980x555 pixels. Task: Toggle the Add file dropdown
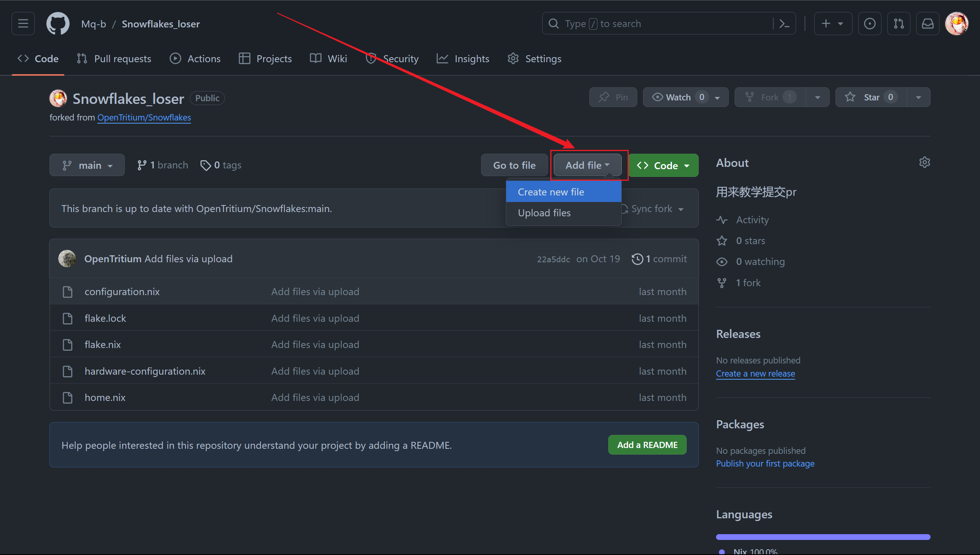(x=587, y=165)
